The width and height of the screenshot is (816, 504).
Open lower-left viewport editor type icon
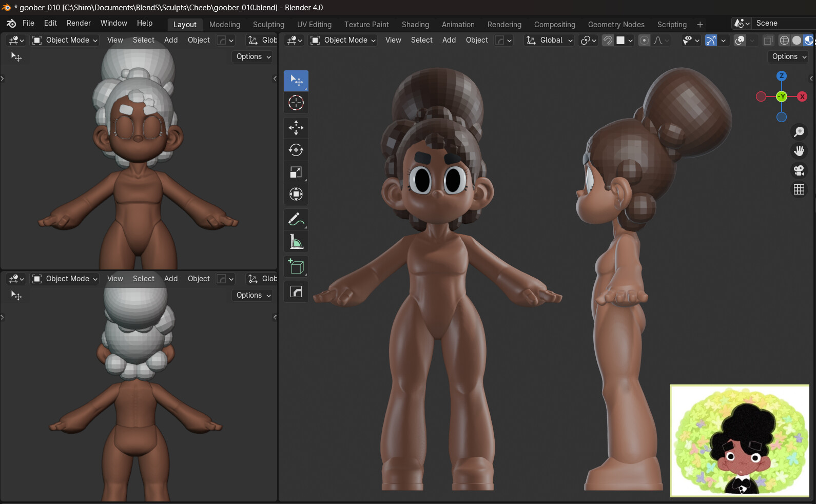pyautogui.click(x=16, y=279)
